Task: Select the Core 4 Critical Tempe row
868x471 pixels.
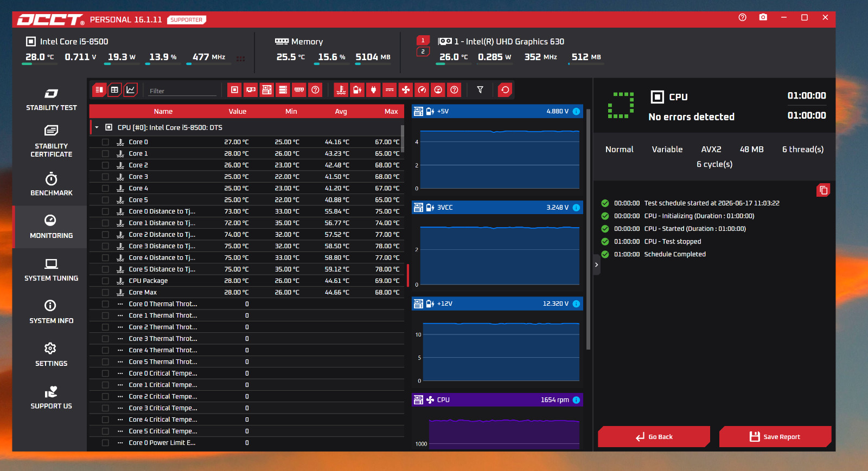Action: (246, 420)
